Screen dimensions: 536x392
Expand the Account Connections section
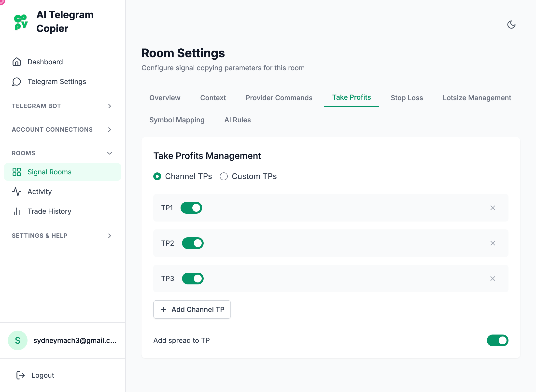click(110, 130)
